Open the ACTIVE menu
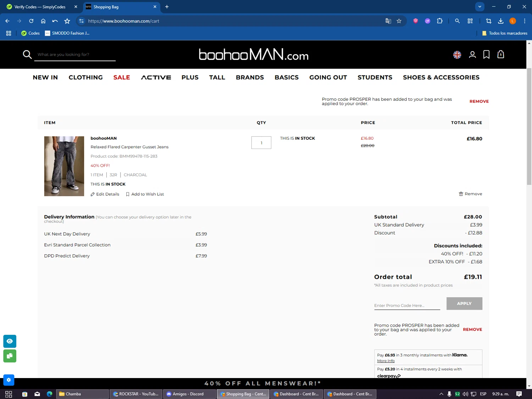 click(156, 77)
